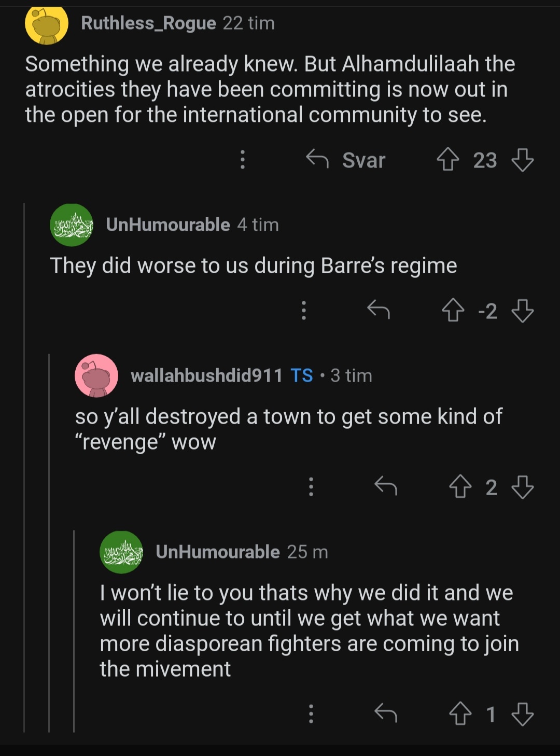Open options menu on "diasporean fighters" comment
Screen dimensions: 560x756
click(311, 714)
